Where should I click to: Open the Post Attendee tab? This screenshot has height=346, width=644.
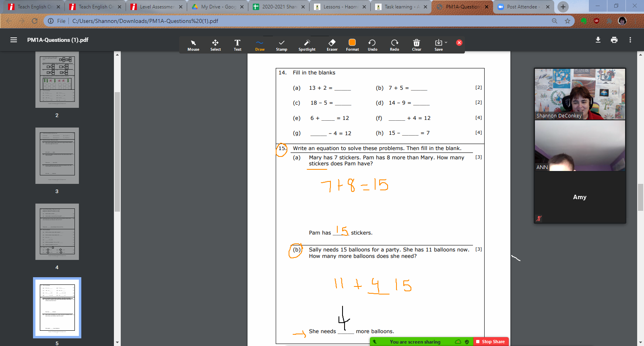[x=523, y=6]
